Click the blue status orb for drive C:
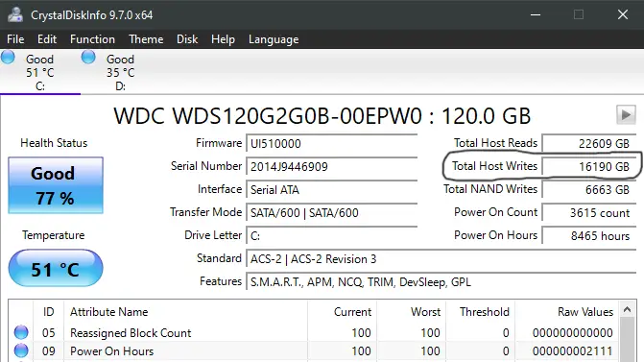The height and width of the screenshot is (362, 644). [x=8, y=57]
